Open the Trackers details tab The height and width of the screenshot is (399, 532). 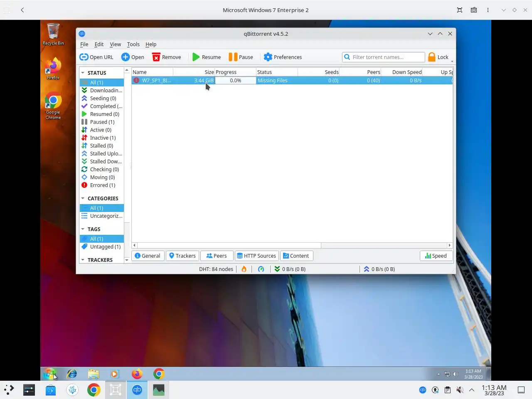pos(182,256)
